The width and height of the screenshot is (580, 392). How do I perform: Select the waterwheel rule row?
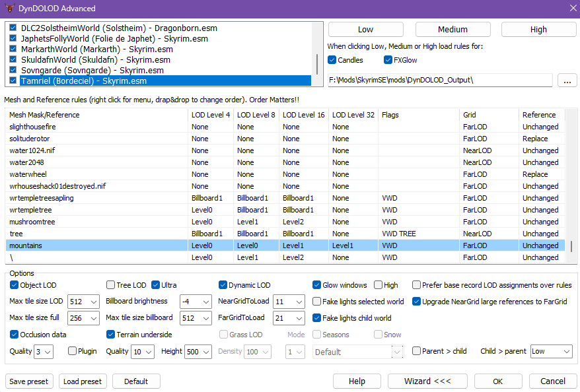pos(285,174)
